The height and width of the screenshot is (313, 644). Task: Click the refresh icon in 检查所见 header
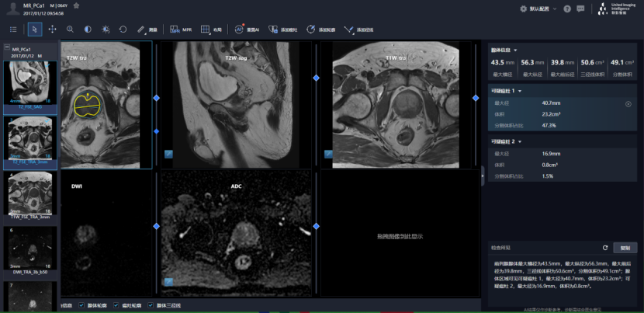click(x=605, y=248)
